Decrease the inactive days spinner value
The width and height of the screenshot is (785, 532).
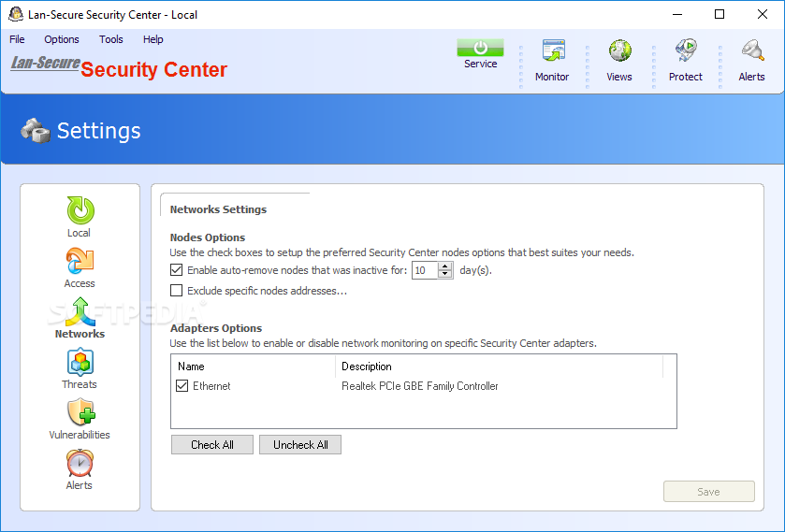click(x=445, y=274)
